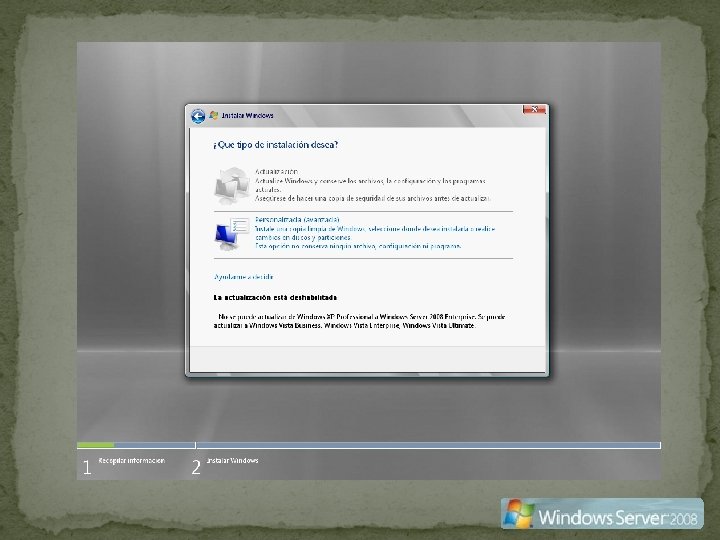Click step 1 Recopilar información label
720x540 pixels.
click(132, 461)
